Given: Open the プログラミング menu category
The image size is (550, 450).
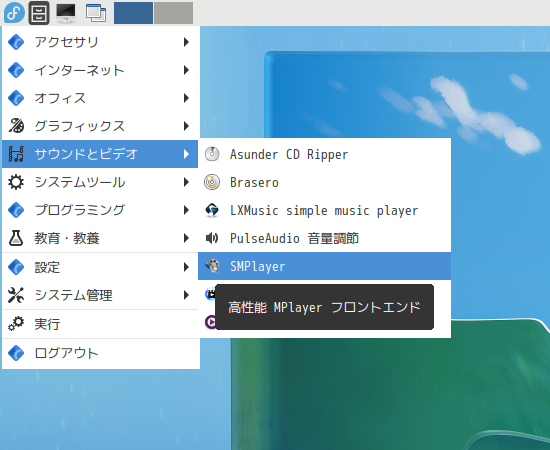Looking at the screenshot, I should tap(100, 210).
